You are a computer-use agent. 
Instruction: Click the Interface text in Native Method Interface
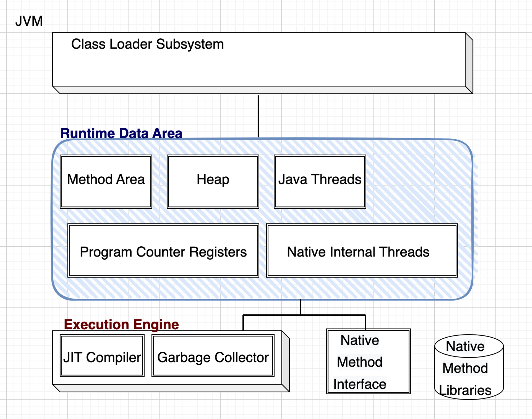click(x=360, y=384)
